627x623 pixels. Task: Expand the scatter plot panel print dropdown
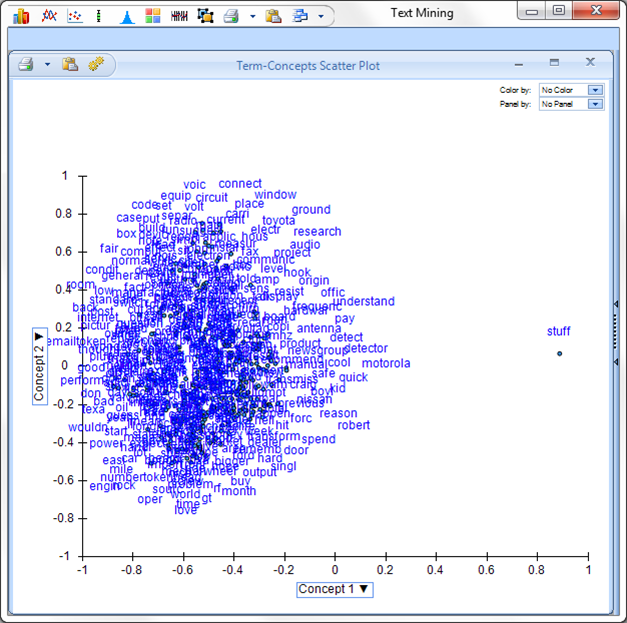47,64
